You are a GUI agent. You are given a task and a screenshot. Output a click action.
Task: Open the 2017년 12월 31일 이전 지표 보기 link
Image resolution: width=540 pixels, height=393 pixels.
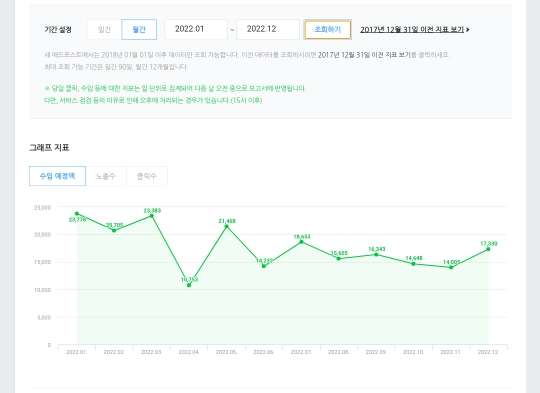pos(415,30)
